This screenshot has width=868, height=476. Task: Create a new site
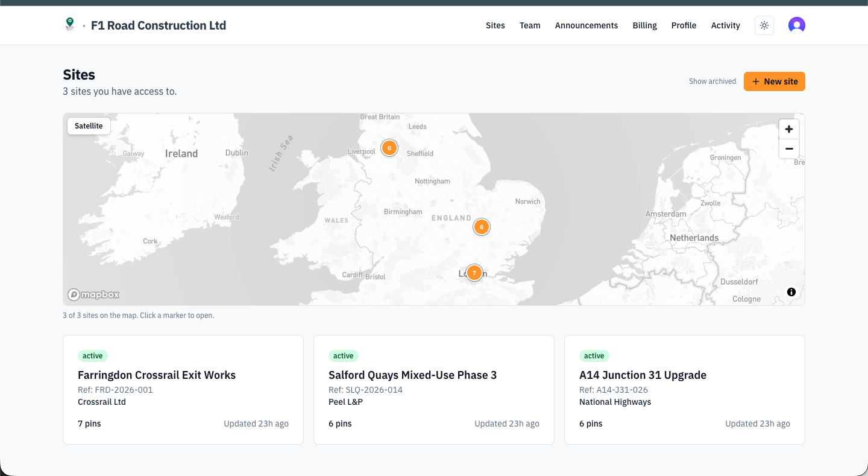pyautogui.click(x=774, y=81)
